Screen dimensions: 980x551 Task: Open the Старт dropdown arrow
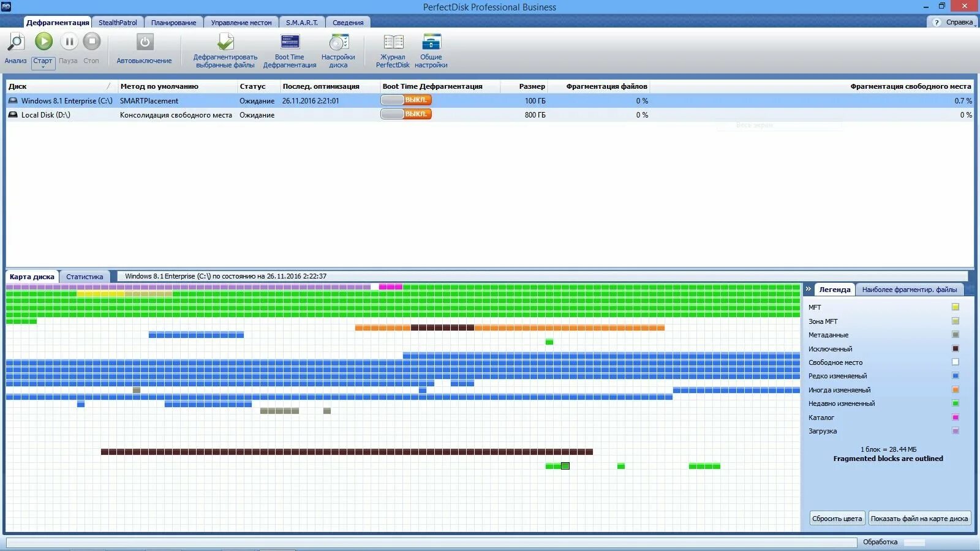pos(43,67)
